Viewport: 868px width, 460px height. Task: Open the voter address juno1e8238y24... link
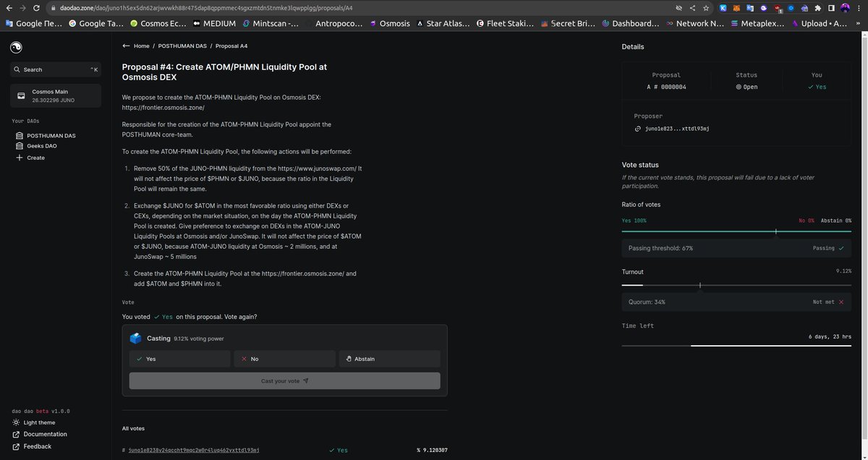pyautogui.click(x=194, y=450)
